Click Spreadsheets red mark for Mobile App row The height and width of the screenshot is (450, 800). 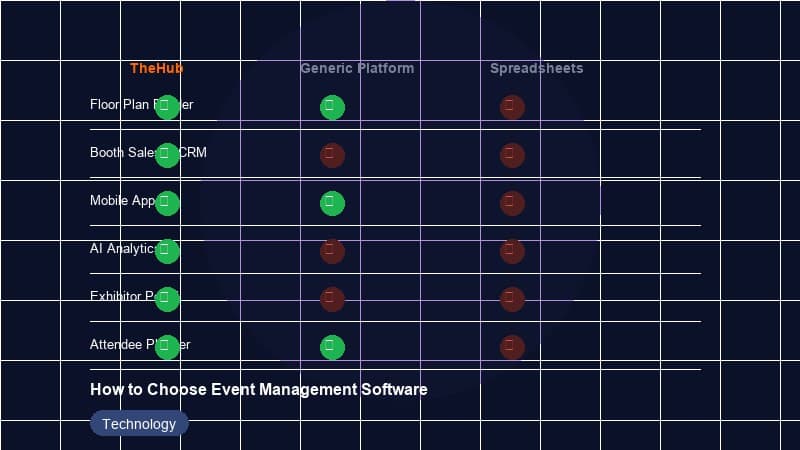[512, 203]
